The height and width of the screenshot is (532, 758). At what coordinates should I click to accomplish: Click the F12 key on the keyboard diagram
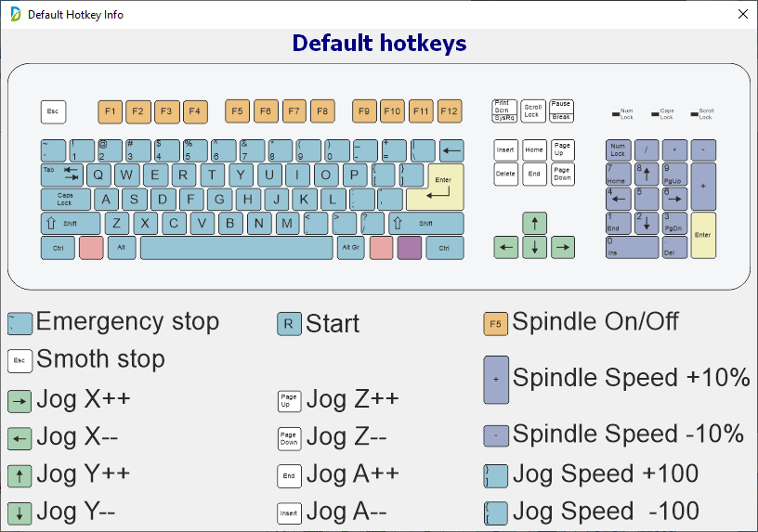tap(449, 111)
